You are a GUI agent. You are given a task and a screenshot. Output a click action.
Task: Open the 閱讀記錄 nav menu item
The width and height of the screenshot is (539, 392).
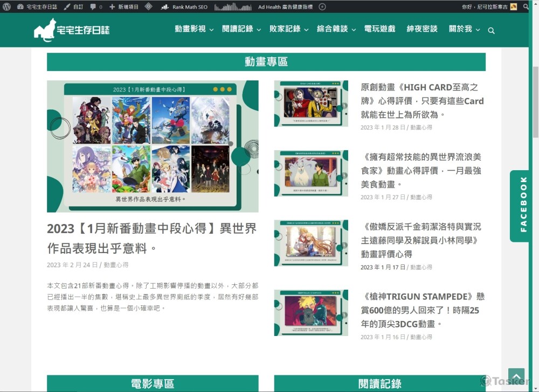[238, 29]
